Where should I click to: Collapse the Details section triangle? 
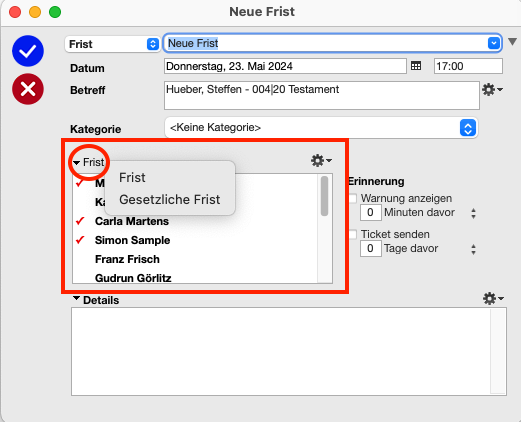pyautogui.click(x=76, y=298)
